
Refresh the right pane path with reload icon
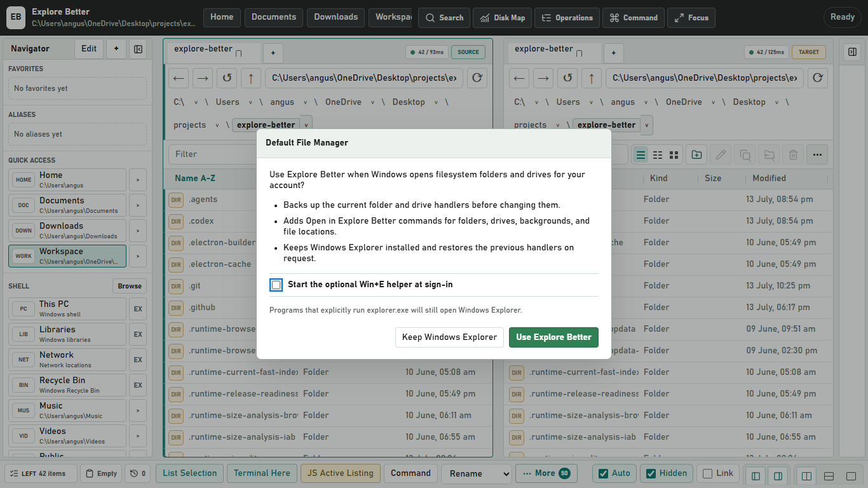point(818,78)
